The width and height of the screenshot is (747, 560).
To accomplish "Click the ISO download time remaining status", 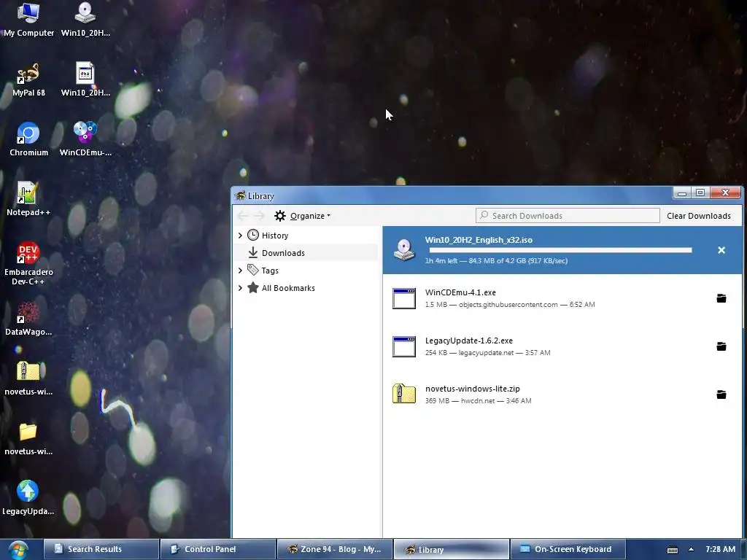I will [x=496, y=261].
